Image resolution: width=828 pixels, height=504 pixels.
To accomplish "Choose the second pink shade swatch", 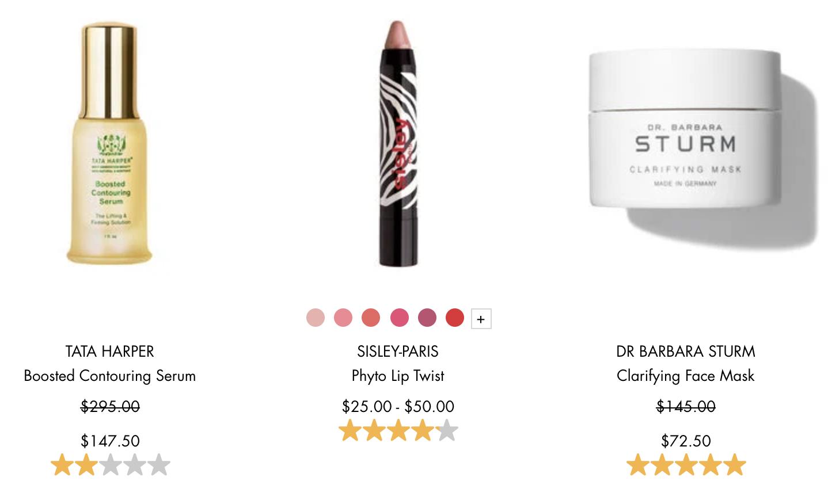I will [343, 318].
